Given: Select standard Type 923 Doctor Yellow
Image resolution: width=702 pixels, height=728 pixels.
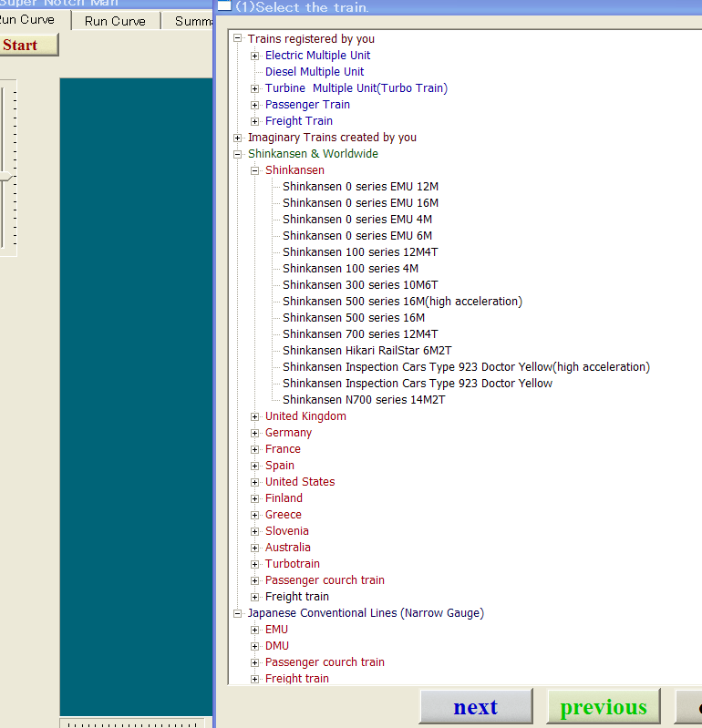Looking at the screenshot, I should (x=418, y=384).
